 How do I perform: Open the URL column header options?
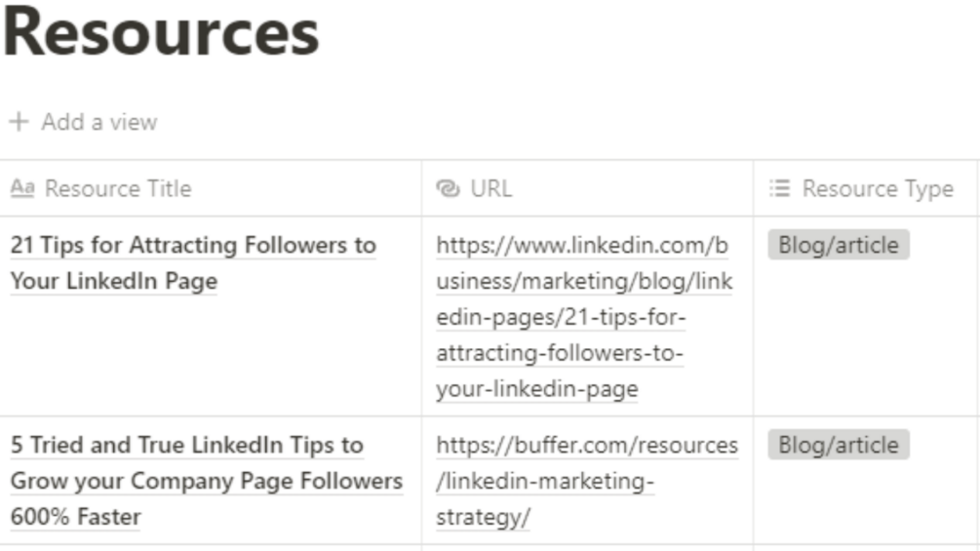point(490,188)
